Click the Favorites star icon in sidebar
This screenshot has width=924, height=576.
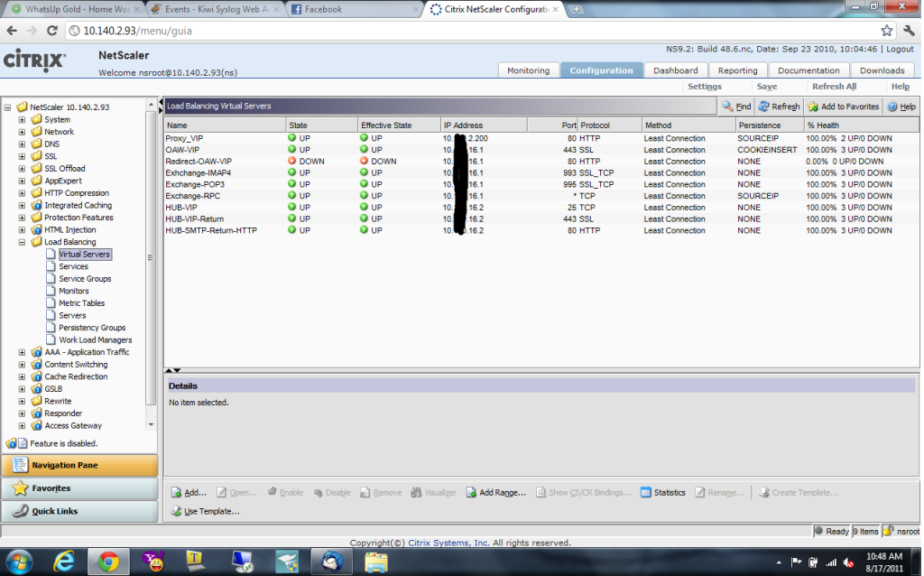click(x=20, y=488)
